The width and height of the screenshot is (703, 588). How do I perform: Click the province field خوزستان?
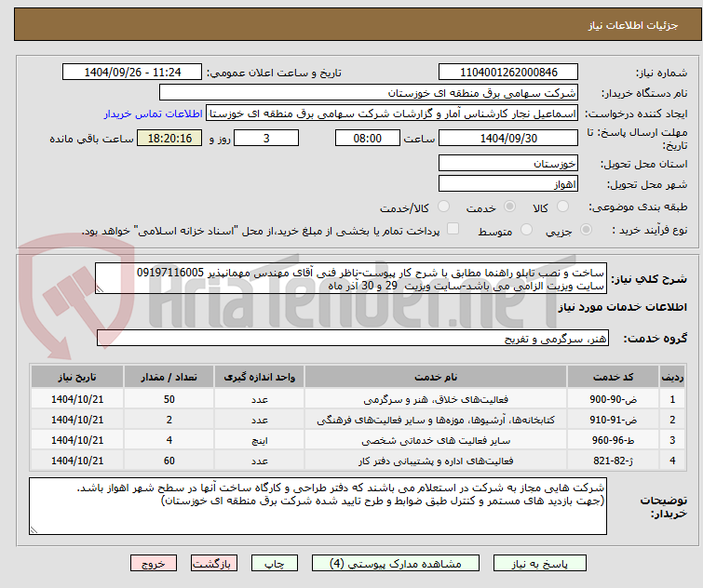tap(508, 164)
